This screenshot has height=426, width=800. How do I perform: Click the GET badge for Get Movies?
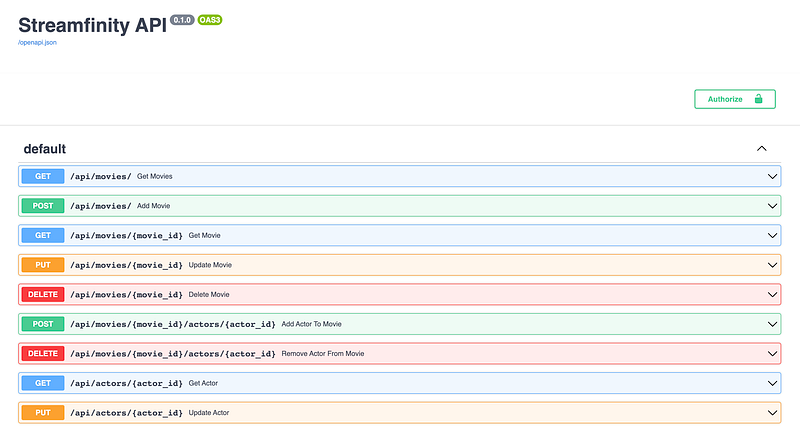pyautogui.click(x=43, y=177)
